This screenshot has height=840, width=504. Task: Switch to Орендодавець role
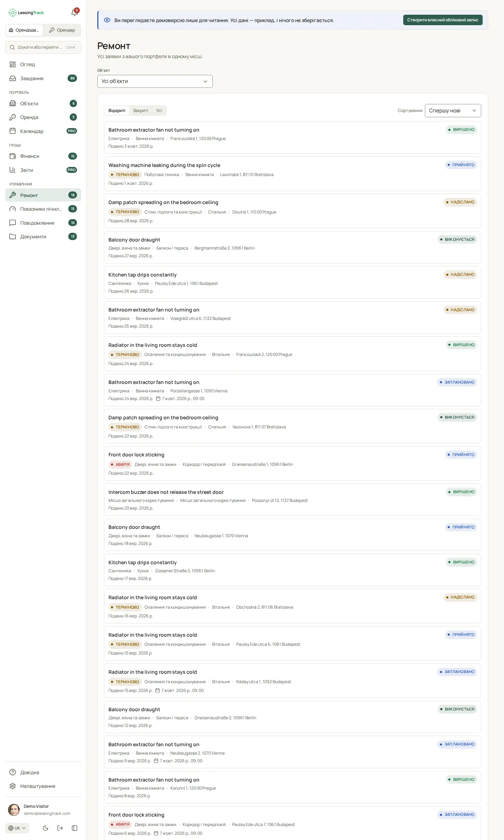coord(24,30)
